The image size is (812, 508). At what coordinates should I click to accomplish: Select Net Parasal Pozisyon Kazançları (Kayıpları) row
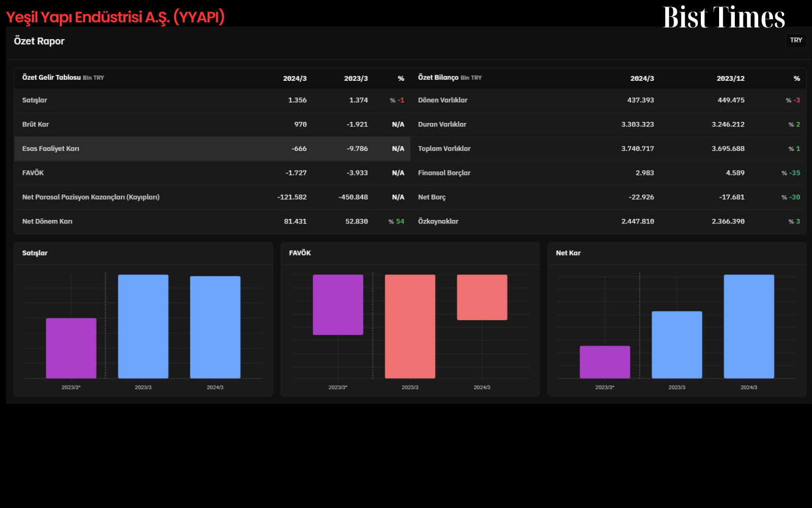click(x=212, y=197)
